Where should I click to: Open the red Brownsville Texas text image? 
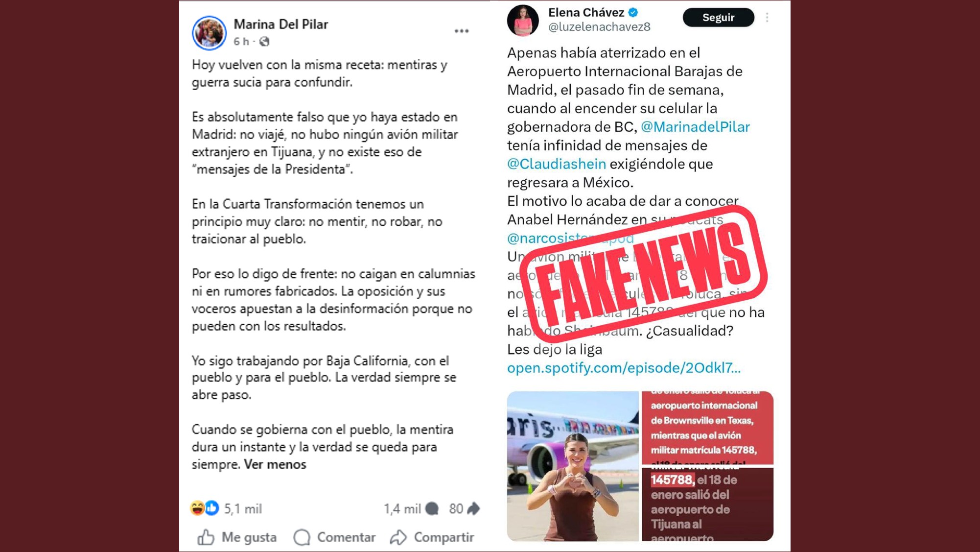tap(707, 428)
